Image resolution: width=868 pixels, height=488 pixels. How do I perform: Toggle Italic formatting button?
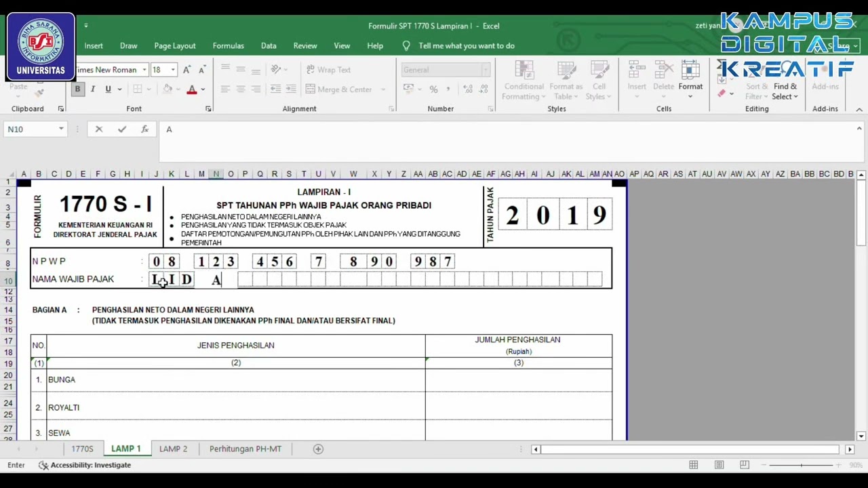point(93,89)
